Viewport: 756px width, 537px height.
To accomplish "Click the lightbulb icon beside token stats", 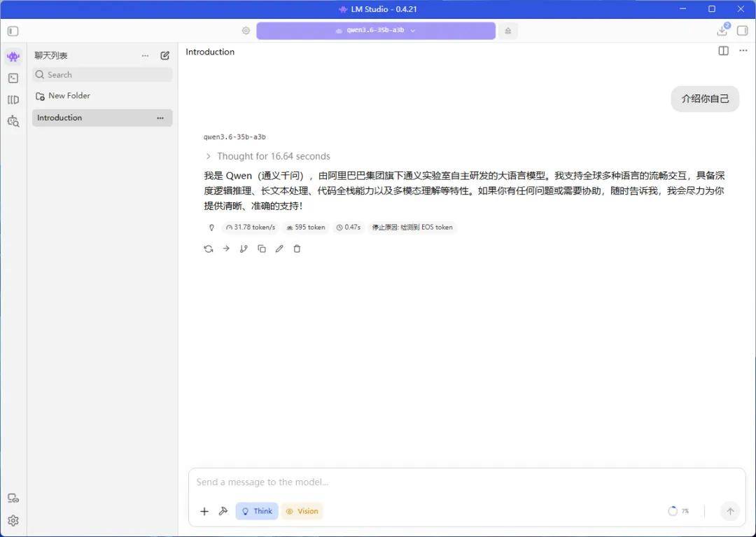I will click(211, 228).
